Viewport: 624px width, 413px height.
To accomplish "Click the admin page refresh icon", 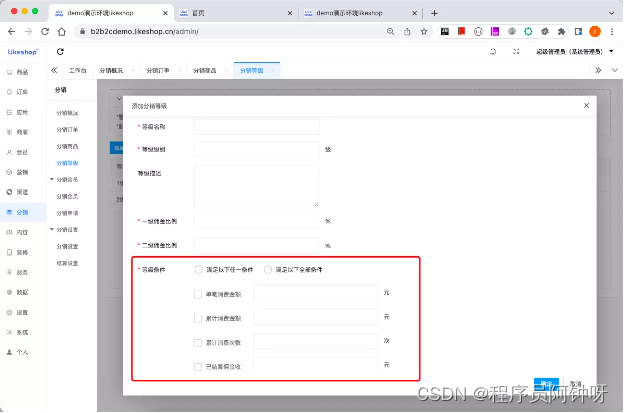I will point(60,51).
